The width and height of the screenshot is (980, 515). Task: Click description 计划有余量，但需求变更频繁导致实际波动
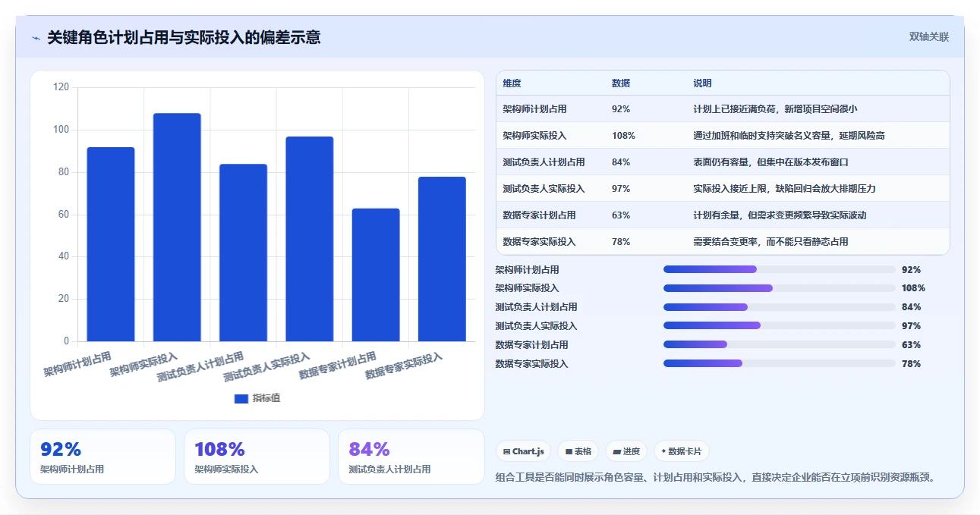780,215
